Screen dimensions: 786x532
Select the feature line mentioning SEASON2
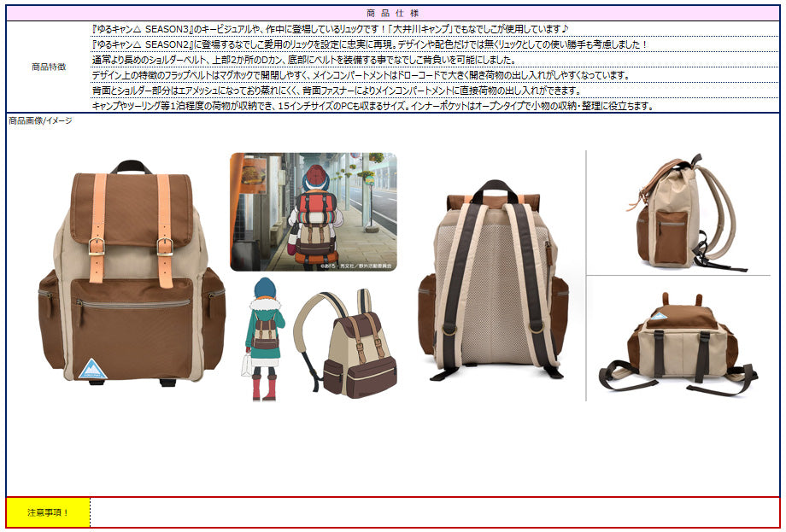pos(369,44)
